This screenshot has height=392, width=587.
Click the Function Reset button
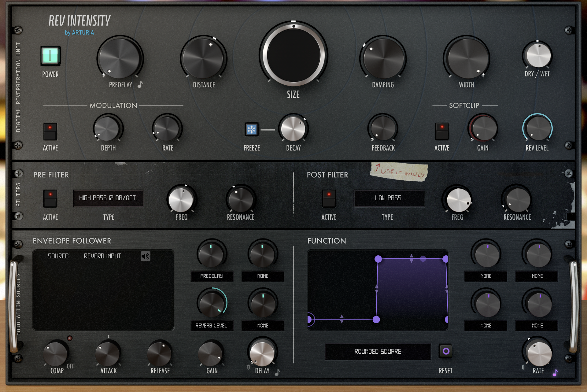tap(446, 351)
